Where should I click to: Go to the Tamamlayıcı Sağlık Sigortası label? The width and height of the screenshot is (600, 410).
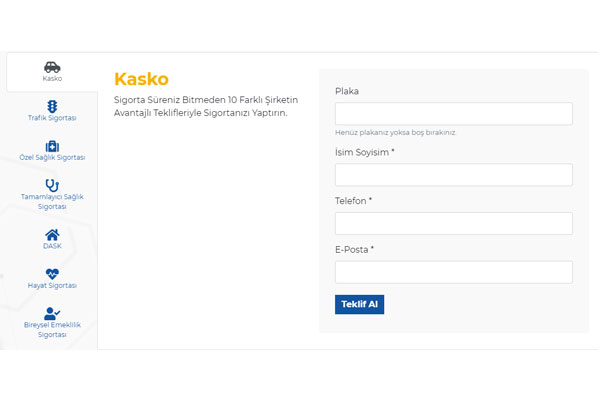52,201
